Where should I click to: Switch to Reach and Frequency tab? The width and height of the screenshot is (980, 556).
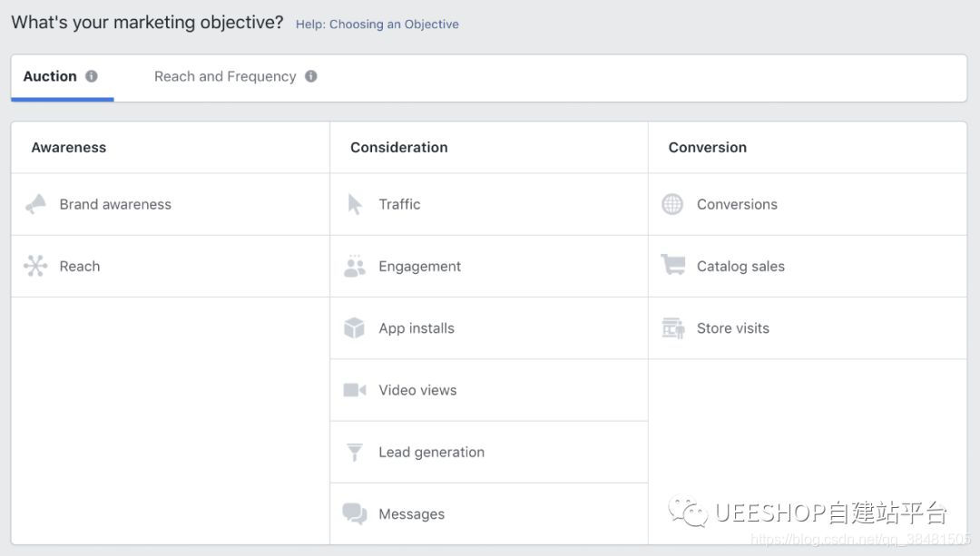pos(235,77)
